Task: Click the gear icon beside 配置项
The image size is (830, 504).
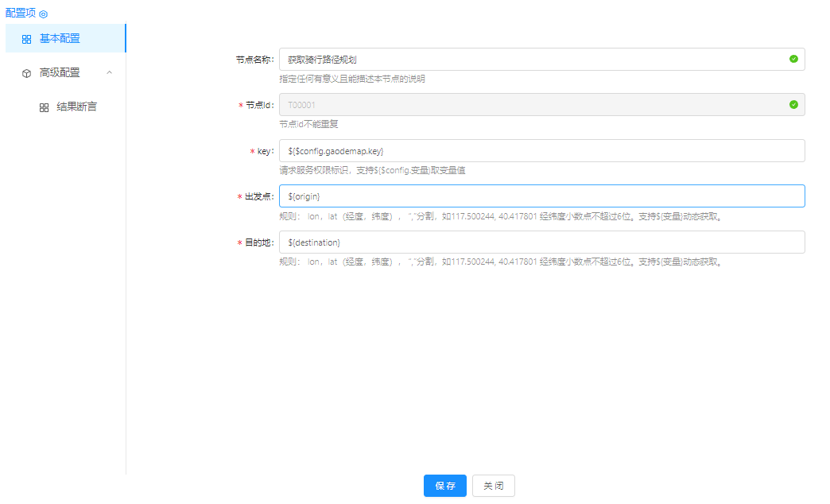Action: (x=44, y=14)
